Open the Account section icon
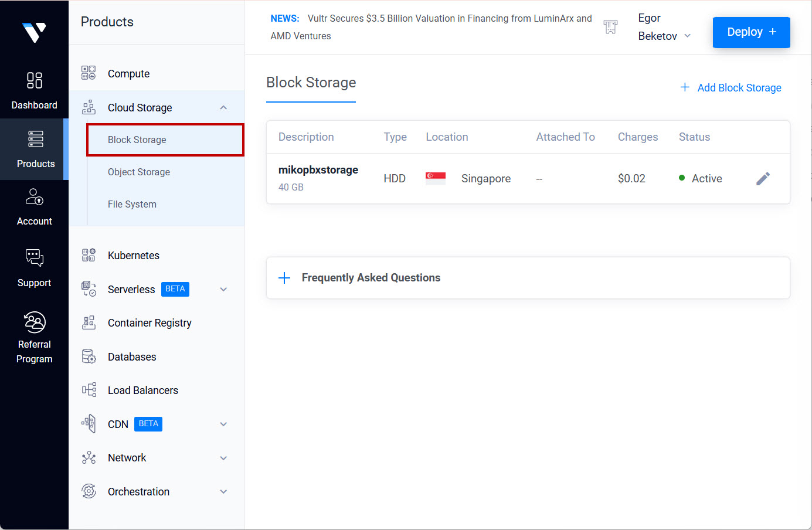The height and width of the screenshot is (530, 812). point(34,197)
